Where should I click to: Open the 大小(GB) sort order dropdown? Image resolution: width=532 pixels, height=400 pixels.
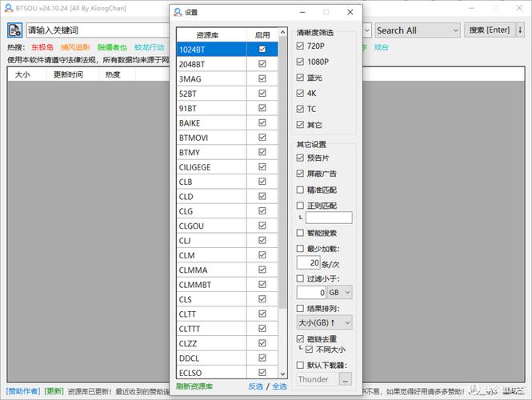tap(324, 323)
